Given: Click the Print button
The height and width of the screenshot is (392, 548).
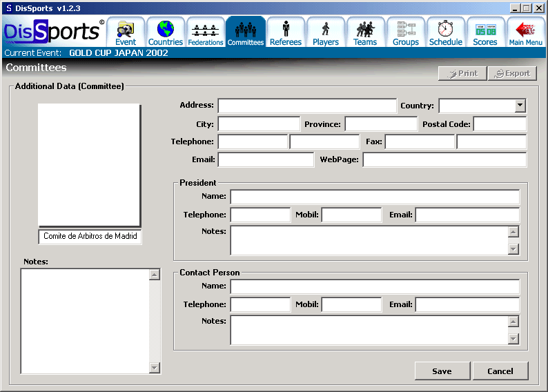Looking at the screenshot, I should pyautogui.click(x=462, y=73).
